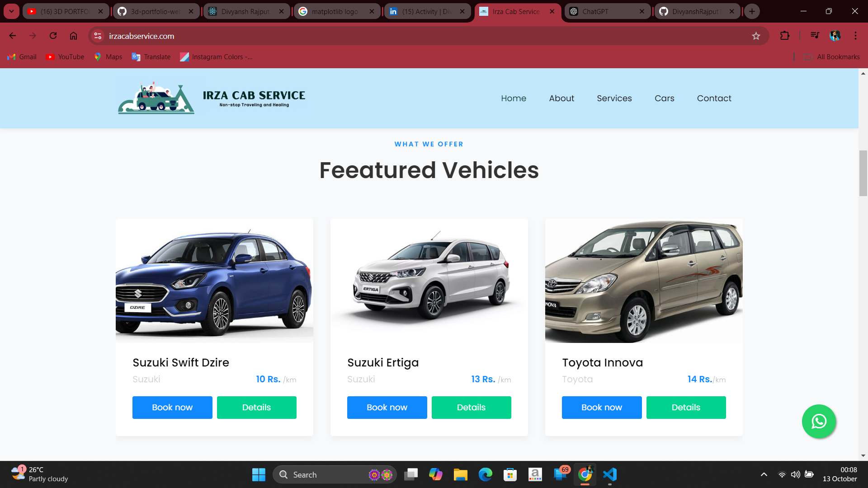Viewport: 868px width, 488px height.
Task: Book now the Toyota Innova
Action: (x=602, y=408)
